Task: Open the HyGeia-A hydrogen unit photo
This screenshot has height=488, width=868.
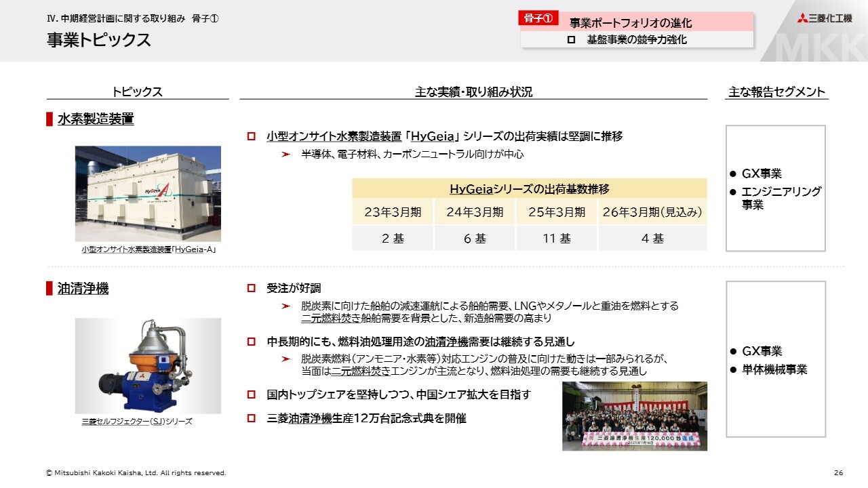Action: pyautogui.click(x=148, y=193)
